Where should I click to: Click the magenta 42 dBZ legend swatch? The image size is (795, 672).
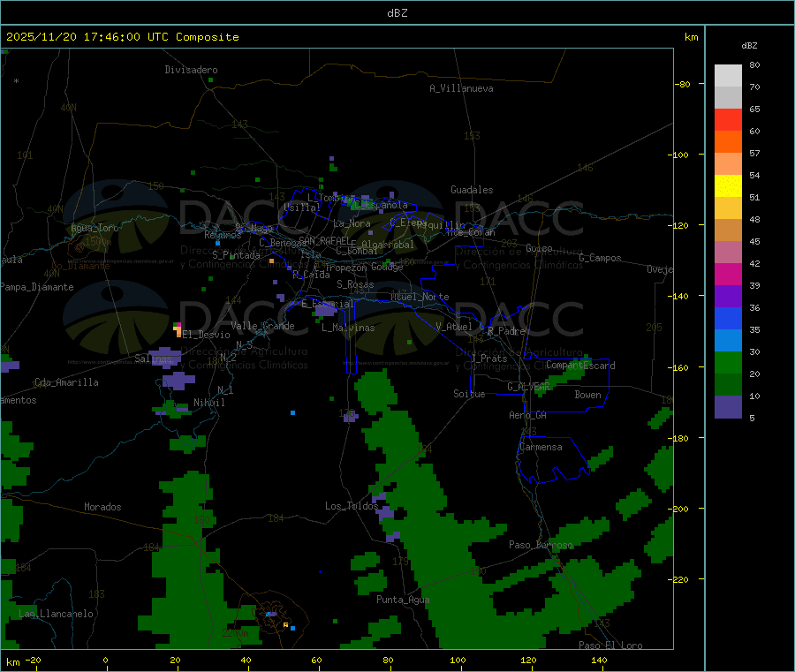(728, 274)
